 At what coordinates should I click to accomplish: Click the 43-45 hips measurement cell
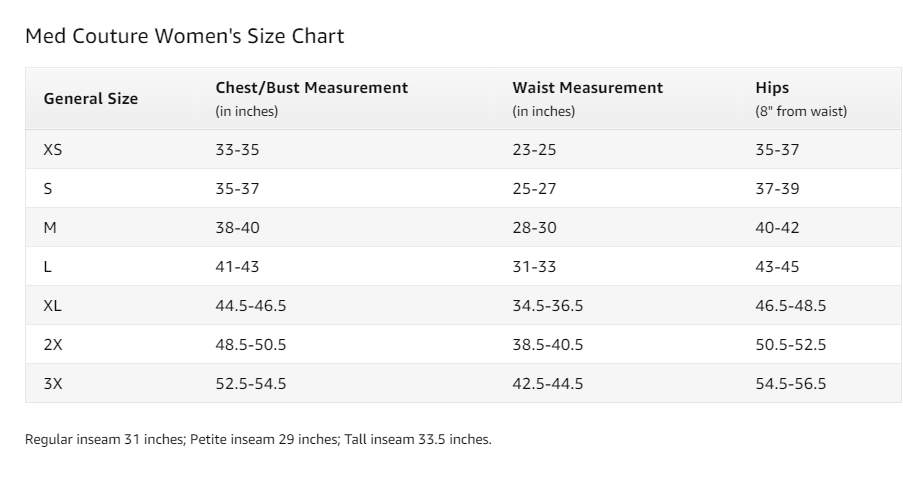[777, 267]
